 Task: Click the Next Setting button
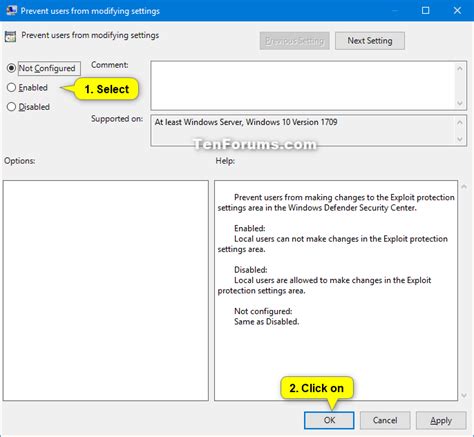tap(370, 41)
